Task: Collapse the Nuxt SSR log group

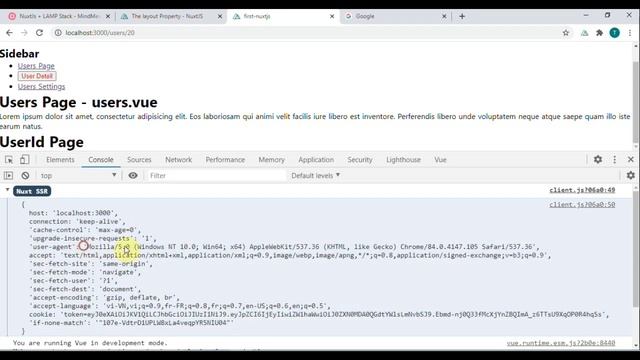Action: tap(7, 190)
